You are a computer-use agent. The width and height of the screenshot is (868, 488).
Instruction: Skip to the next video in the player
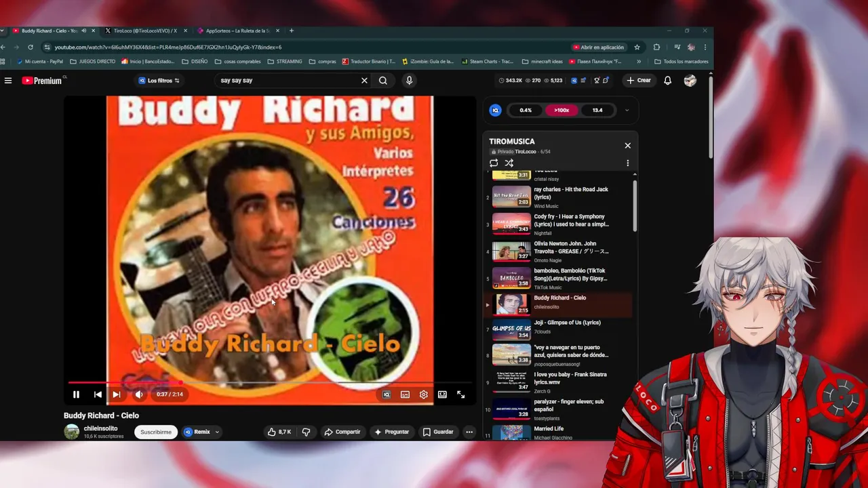[x=117, y=394]
